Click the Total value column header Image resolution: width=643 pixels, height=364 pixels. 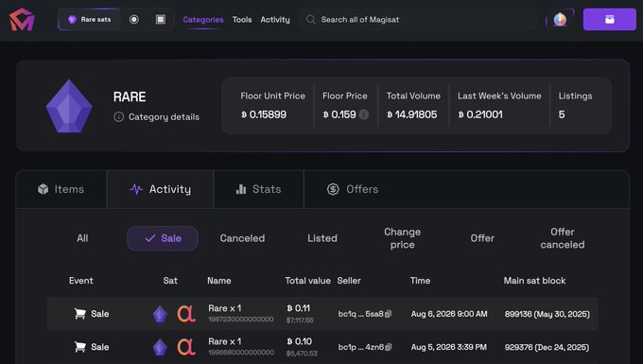tap(308, 281)
